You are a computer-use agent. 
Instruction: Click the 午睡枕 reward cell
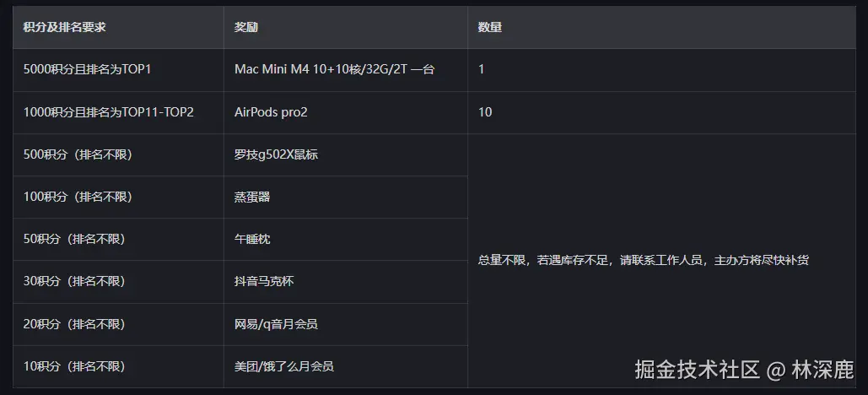point(252,240)
